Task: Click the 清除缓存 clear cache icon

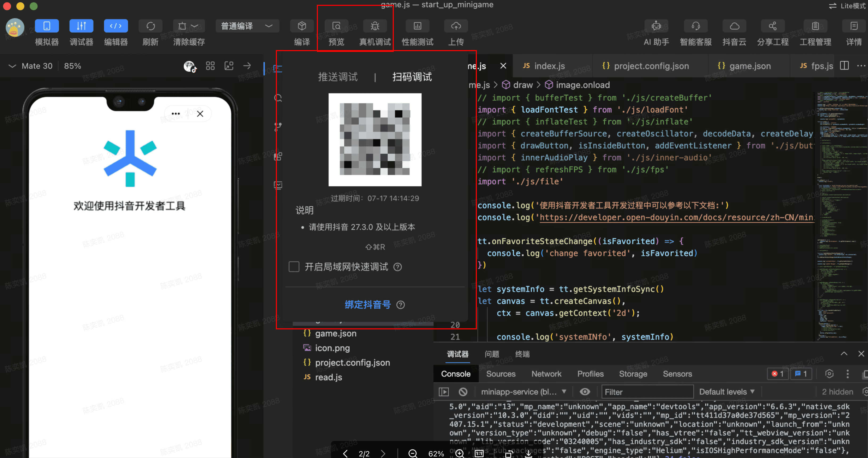Action: (x=182, y=26)
